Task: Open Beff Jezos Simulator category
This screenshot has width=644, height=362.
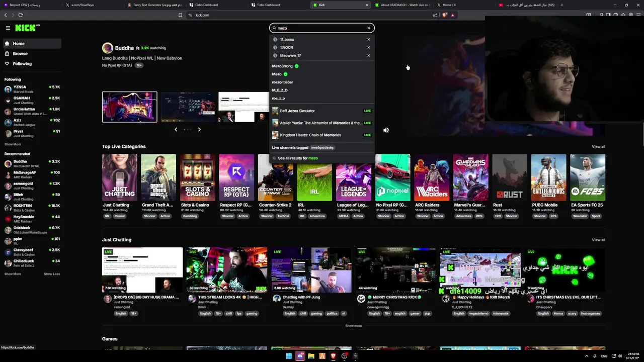Action: (x=322, y=111)
